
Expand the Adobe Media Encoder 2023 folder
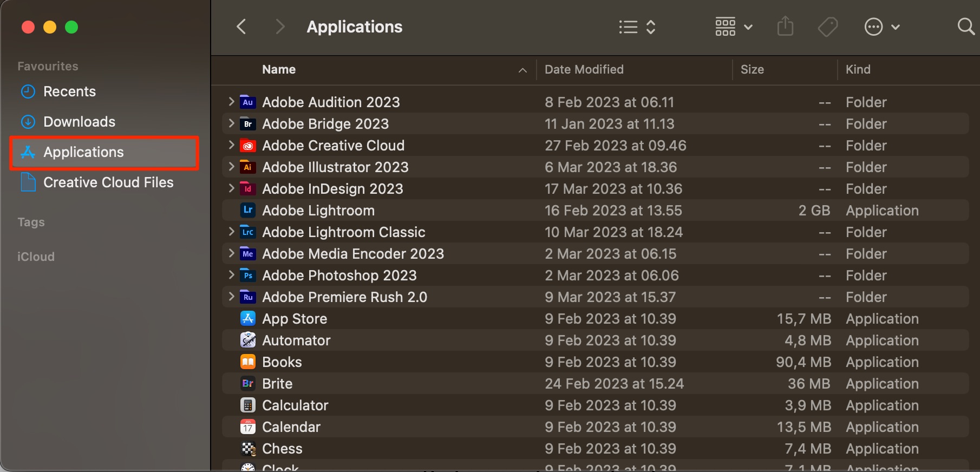(231, 253)
